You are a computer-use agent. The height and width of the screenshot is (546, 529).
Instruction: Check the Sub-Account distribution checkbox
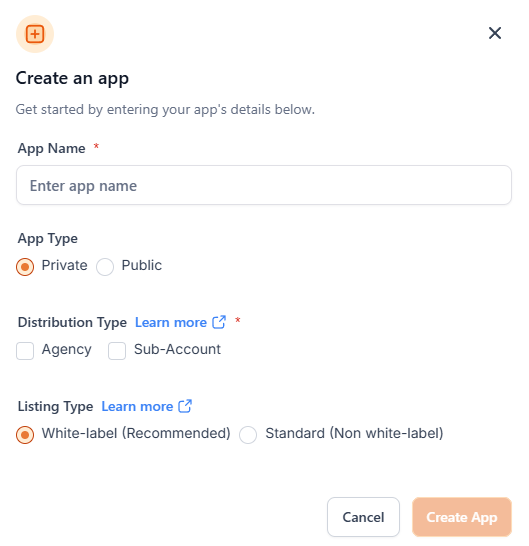click(117, 351)
